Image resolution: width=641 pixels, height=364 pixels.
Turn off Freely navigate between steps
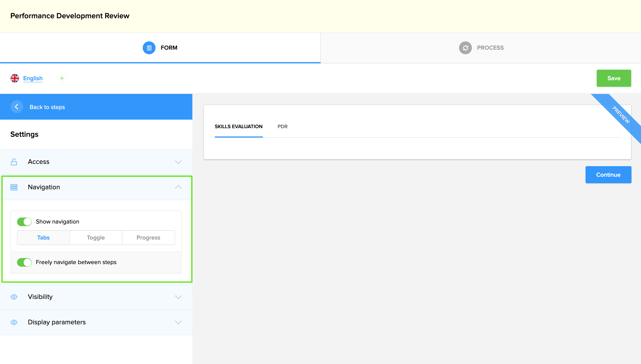[x=24, y=262]
